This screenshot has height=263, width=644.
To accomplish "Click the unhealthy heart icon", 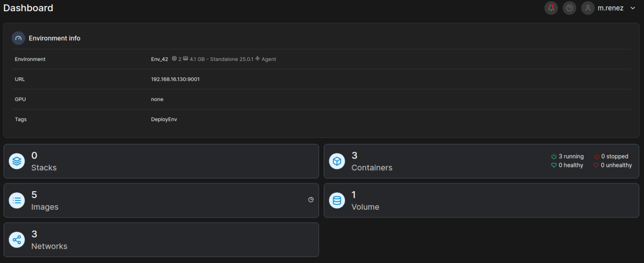I will [x=596, y=165].
